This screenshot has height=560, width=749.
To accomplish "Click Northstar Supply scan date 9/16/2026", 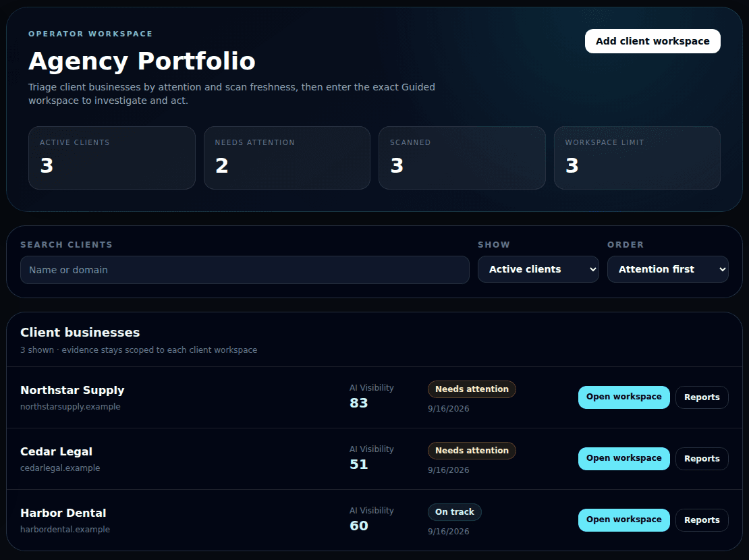I will (x=449, y=409).
